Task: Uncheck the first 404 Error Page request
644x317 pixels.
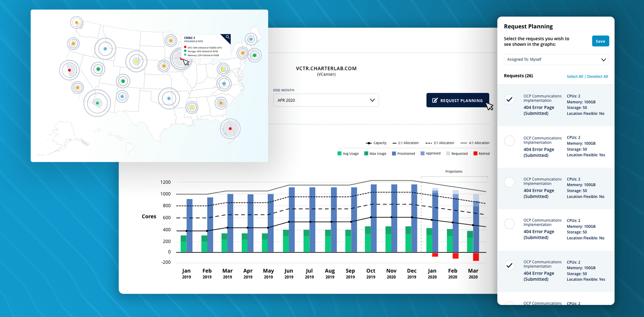Action: coord(509,99)
